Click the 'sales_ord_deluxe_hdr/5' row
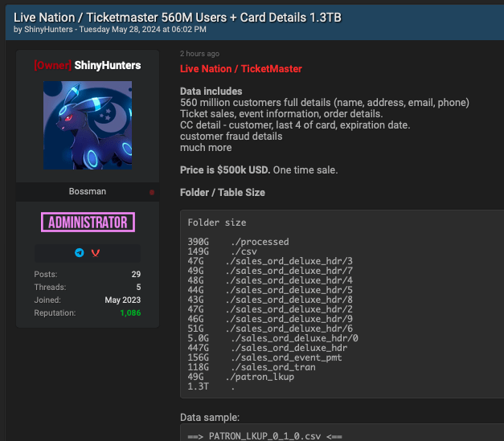504x441 pixels. click(x=270, y=290)
